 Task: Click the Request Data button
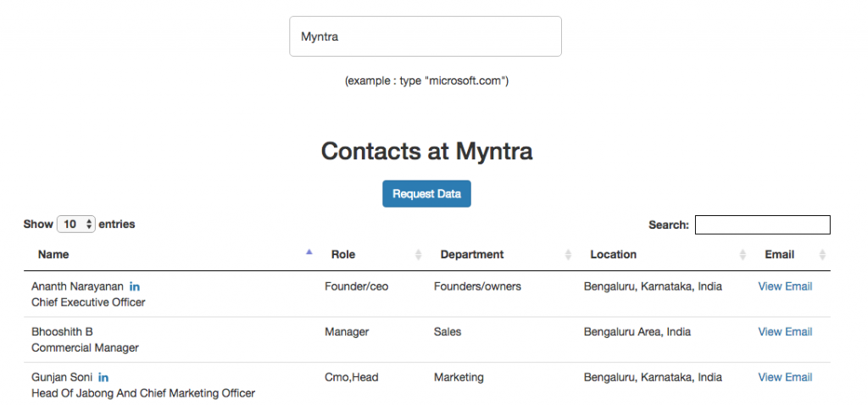(x=427, y=194)
